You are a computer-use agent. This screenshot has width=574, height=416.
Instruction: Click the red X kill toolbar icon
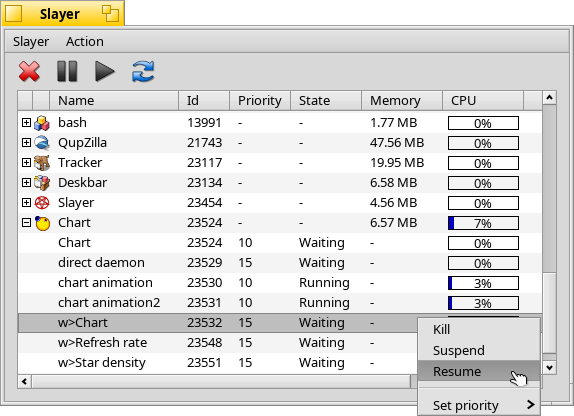[x=29, y=71]
